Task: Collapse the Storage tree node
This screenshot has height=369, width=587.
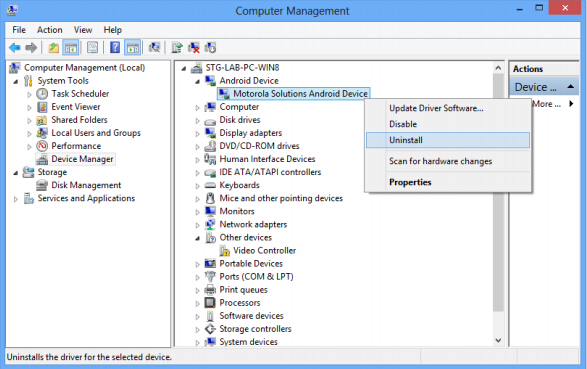Action: pos(15,173)
